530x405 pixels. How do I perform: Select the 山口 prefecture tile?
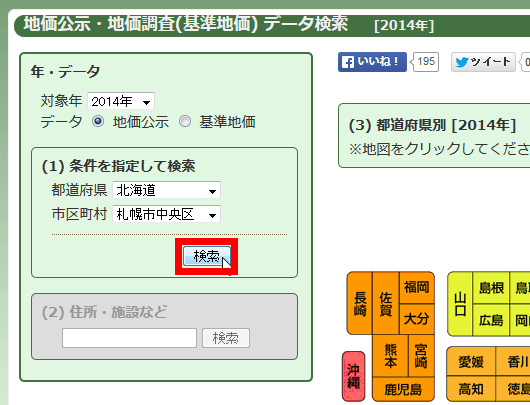pyautogui.click(x=460, y=304)
